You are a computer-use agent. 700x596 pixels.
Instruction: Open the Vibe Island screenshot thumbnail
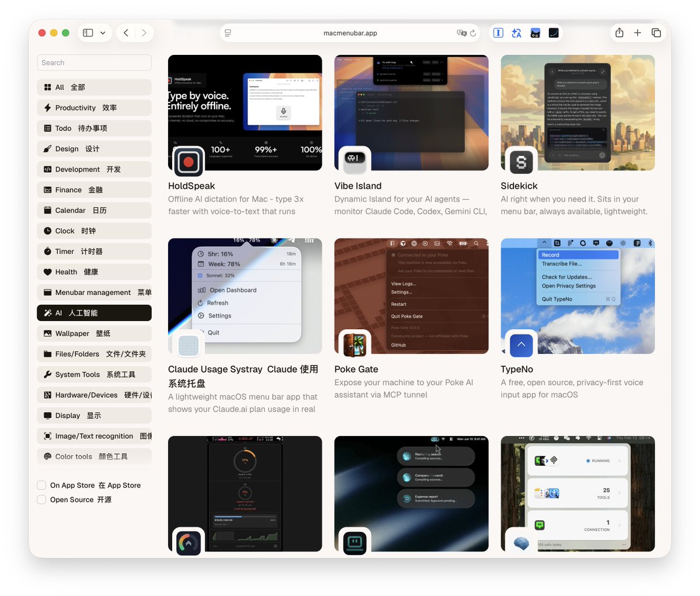[x=411, y=113]
